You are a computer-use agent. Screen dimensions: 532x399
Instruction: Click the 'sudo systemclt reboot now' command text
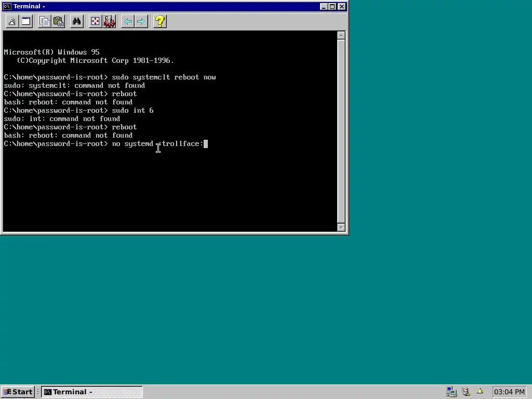pos(164,77)
